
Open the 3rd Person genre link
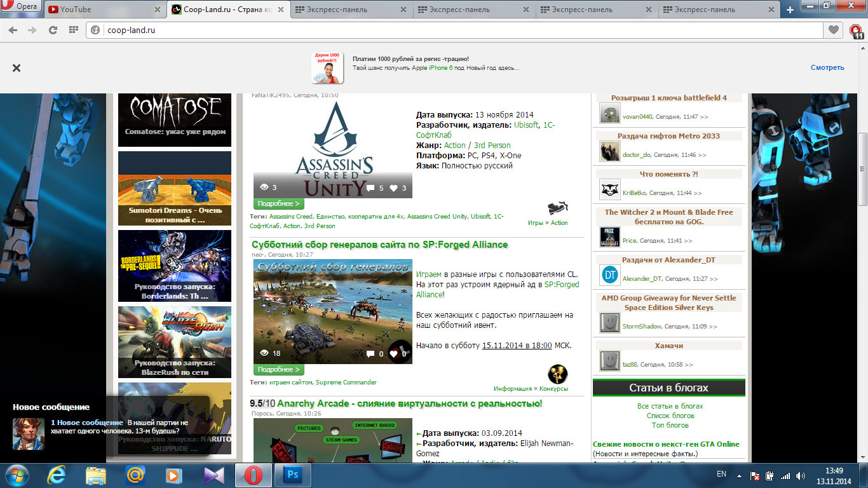pos(492,146)
